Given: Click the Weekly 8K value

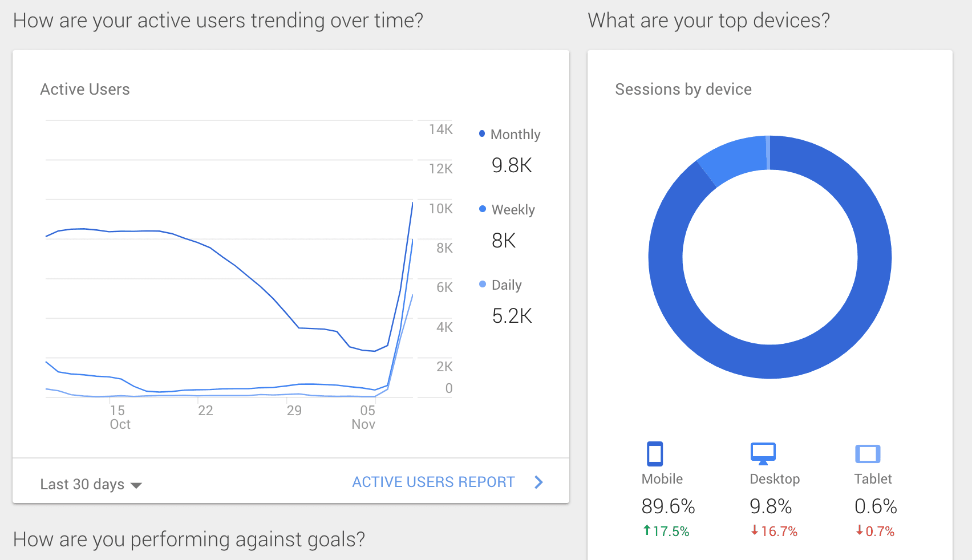Looking at the screenshot, I should (504, 241).
